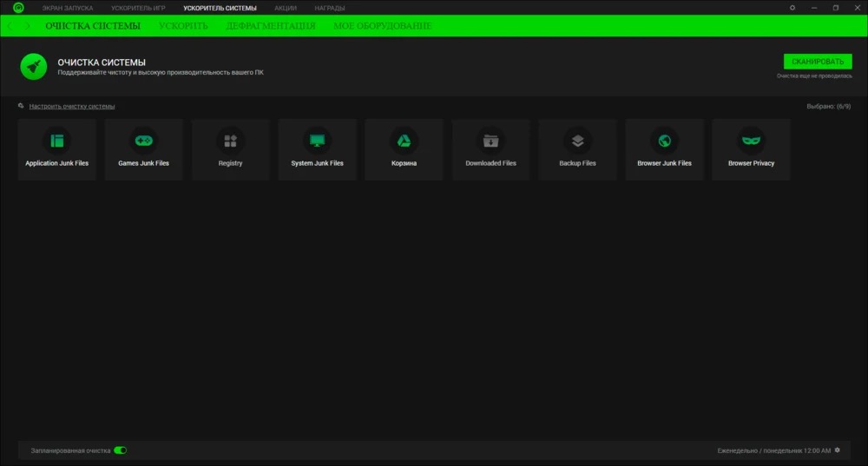868x466 pixels.
Task: Enable the Backup Files tile
Action: pyautogui.click(x=577, y=149)
